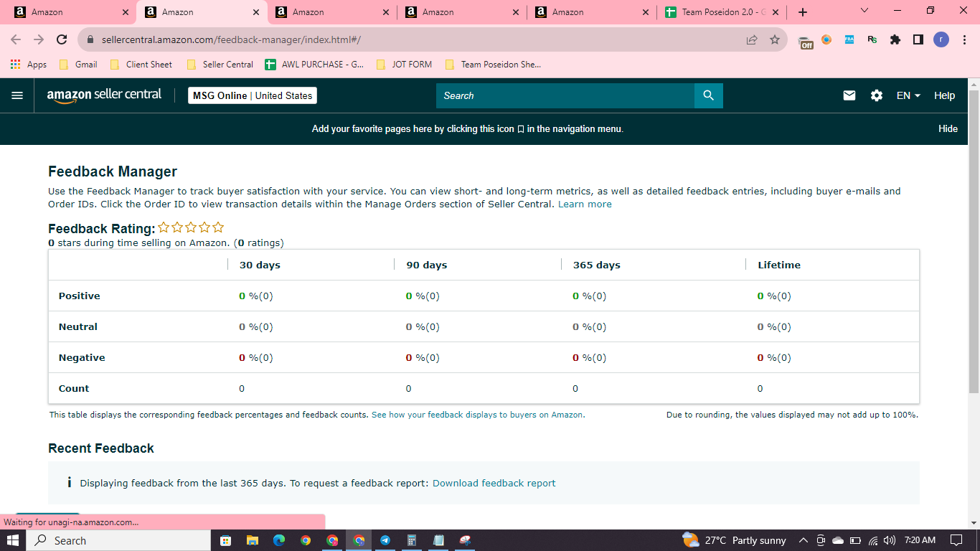Image resolution: width=980 pixels, height=551 pixels.
Task: Click the 'Neutral' row label
Action: [78, 326]
